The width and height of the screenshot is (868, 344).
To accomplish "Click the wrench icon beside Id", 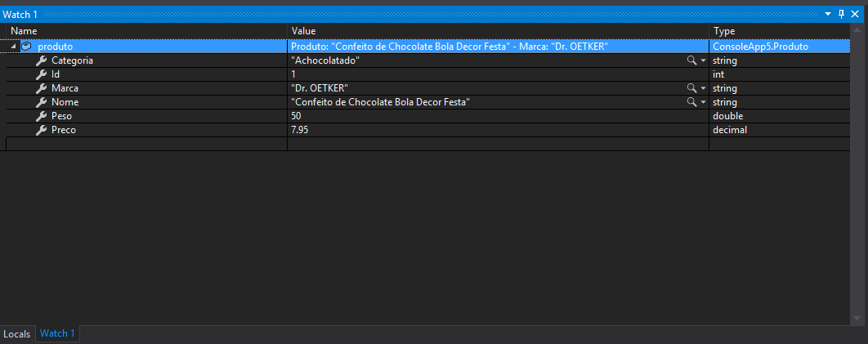I will coord(41,74).
